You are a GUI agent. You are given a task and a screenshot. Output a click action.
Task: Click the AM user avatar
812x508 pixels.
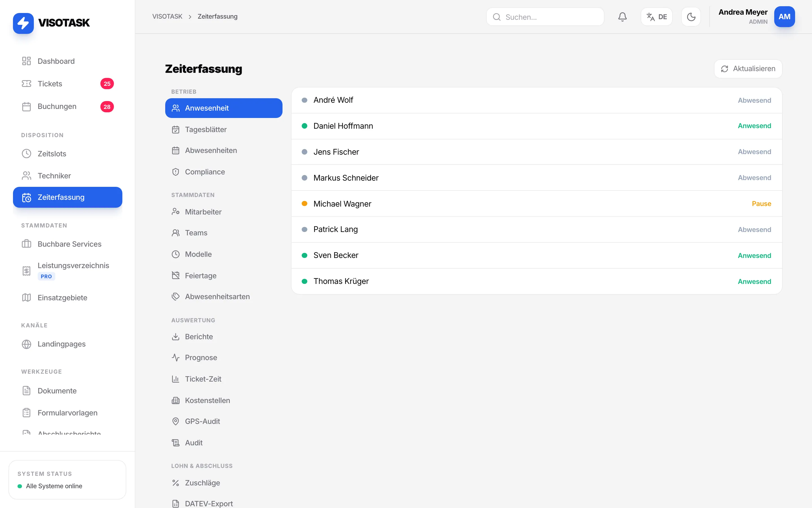pyautogui.click(x=784, y=17)
